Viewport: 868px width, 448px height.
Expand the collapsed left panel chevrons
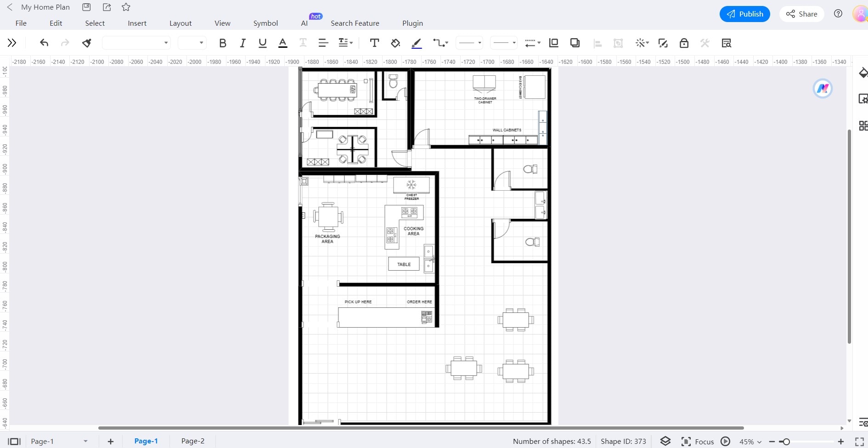12,43
